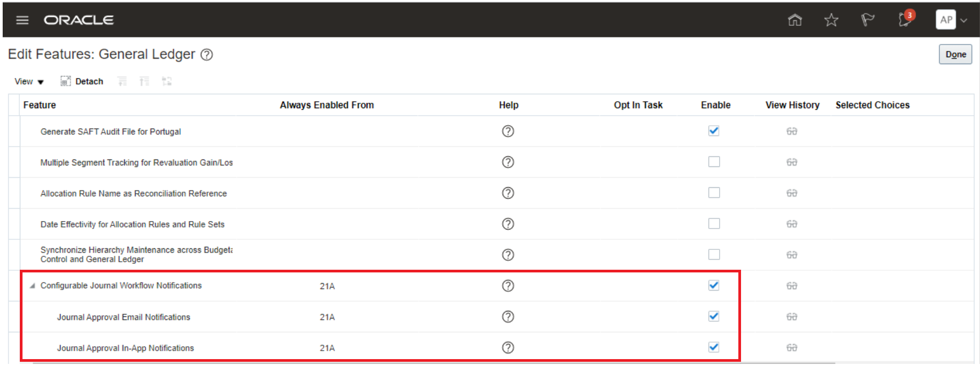The width and height of the screenshot is (980, 365).
Task: Uncheck Generate SAFT Audit File for Portugal
Action: pyautogui.click(x=714, y=131)
